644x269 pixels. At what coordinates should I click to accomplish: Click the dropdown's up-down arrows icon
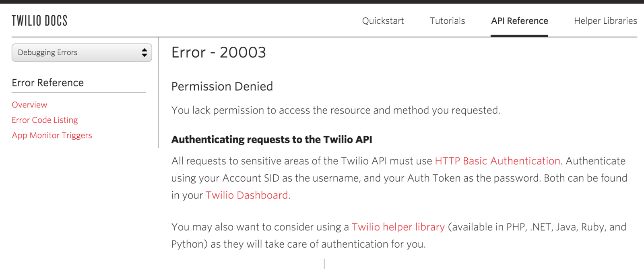tap(144, 53)
